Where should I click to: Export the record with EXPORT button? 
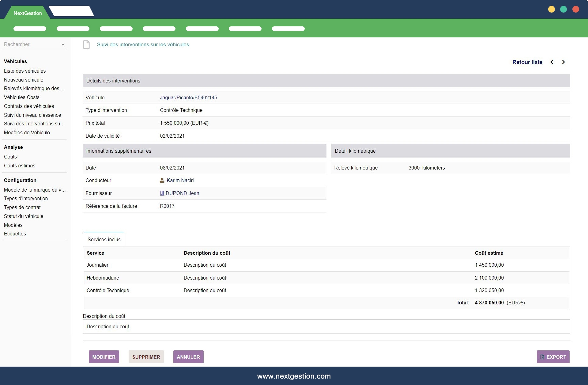pyautogui.click(x=553, y=357)
